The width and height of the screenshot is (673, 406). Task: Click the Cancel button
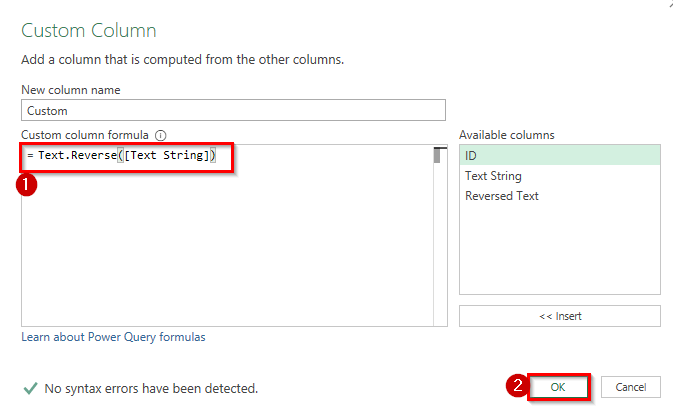point(631,387)
